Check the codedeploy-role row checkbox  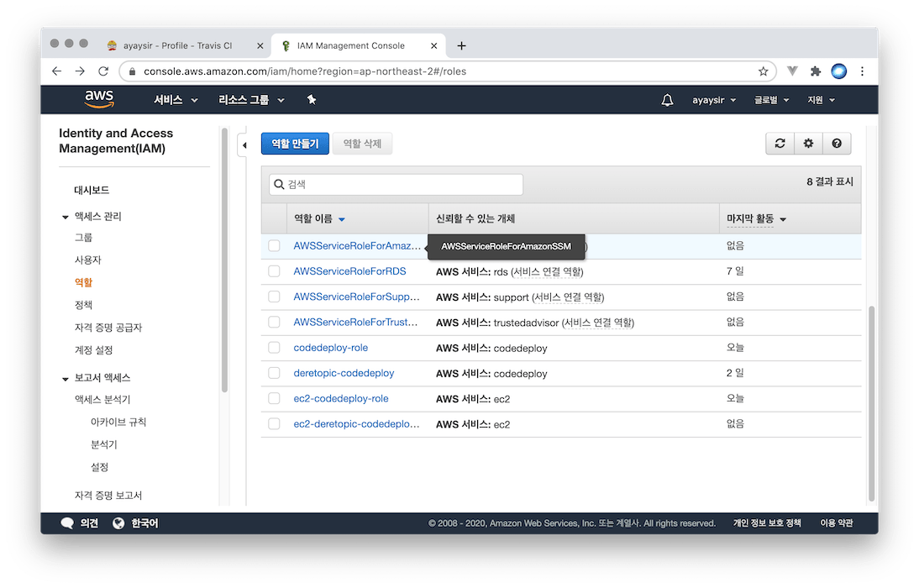274,348
